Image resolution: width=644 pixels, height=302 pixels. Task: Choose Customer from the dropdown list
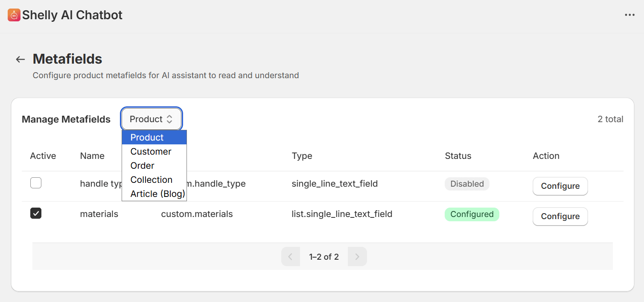pyautogui.click(x=151, y=152)
